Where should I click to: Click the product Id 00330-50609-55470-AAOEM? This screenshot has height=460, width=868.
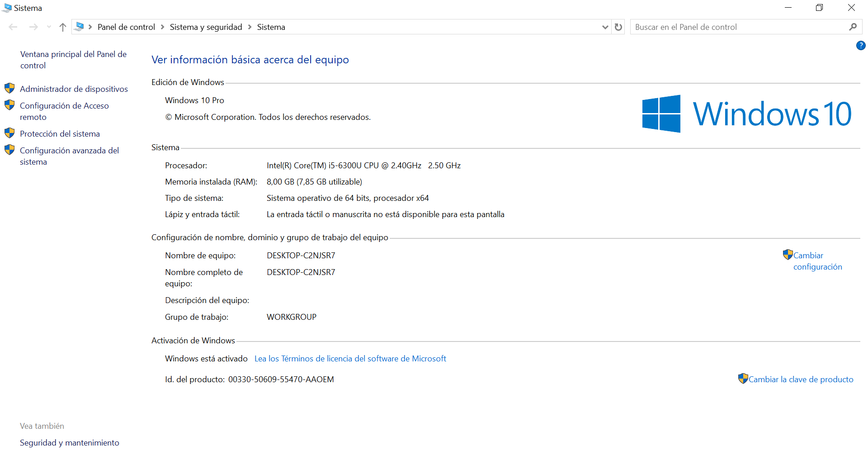coord(281,379)
